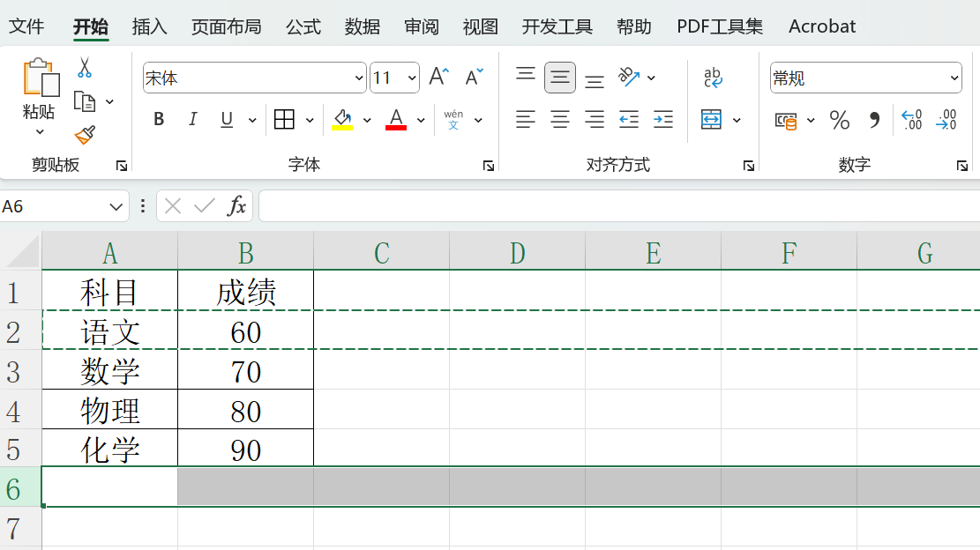Expand fill color palette arrow
Viewport: 980px width, 550px height.
coord(367,120)
